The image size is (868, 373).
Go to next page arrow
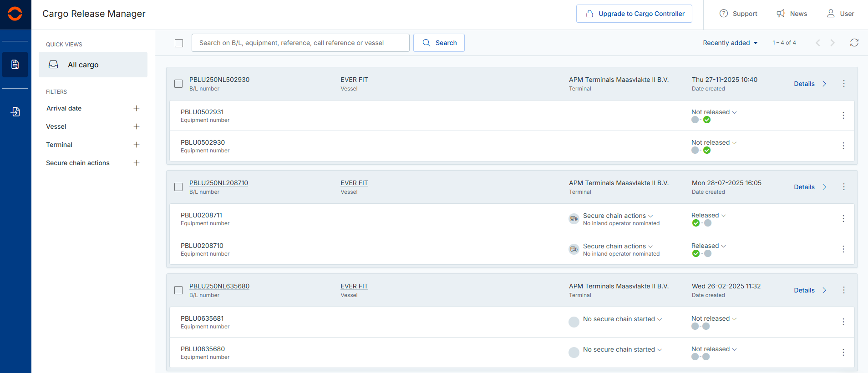832,43
